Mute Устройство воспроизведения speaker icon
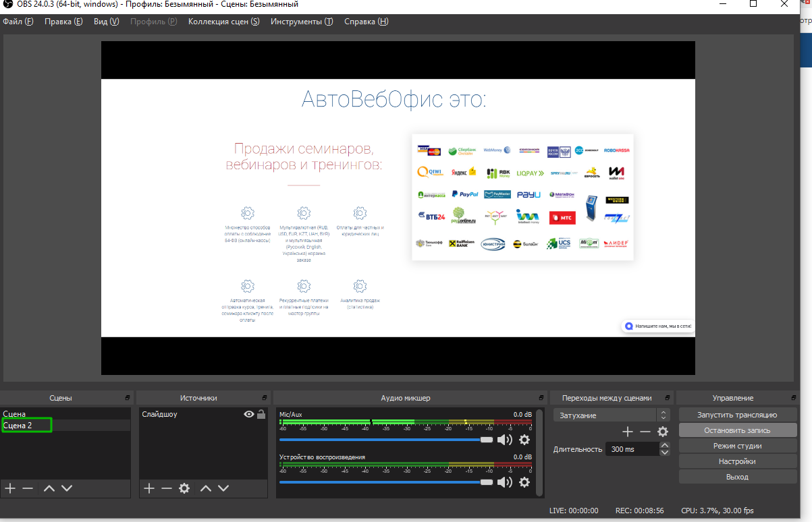 tap(505, 482)
